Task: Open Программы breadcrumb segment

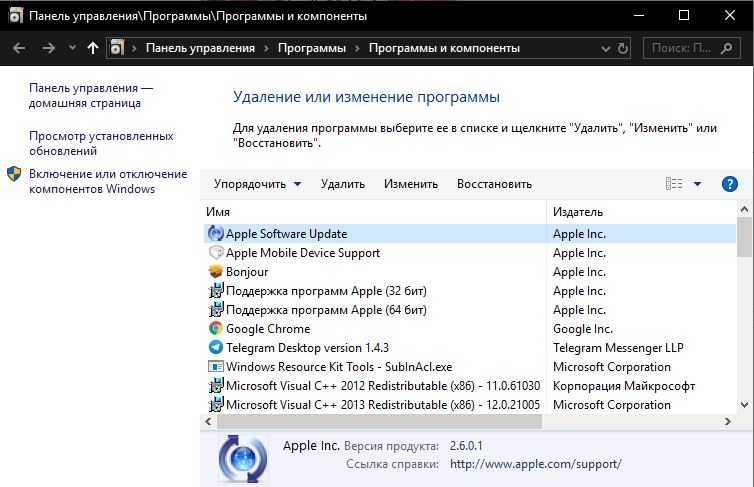Action: pyautogui.click(x=312, y=48)
